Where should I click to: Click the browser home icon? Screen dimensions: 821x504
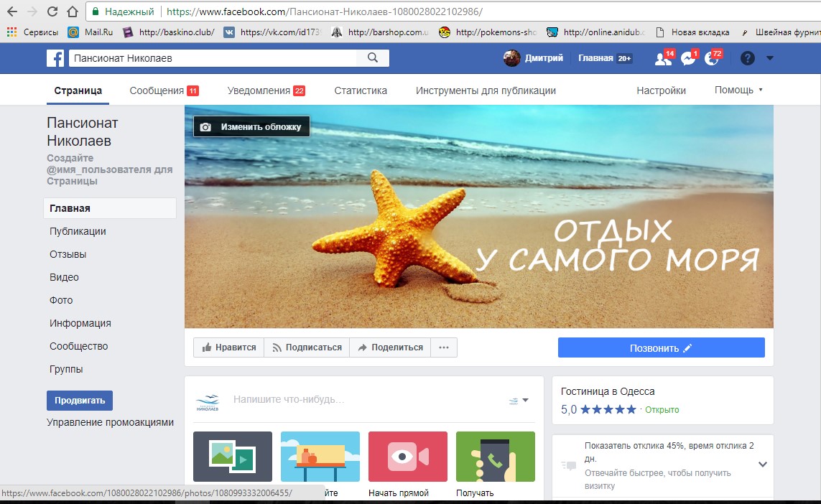73,11
